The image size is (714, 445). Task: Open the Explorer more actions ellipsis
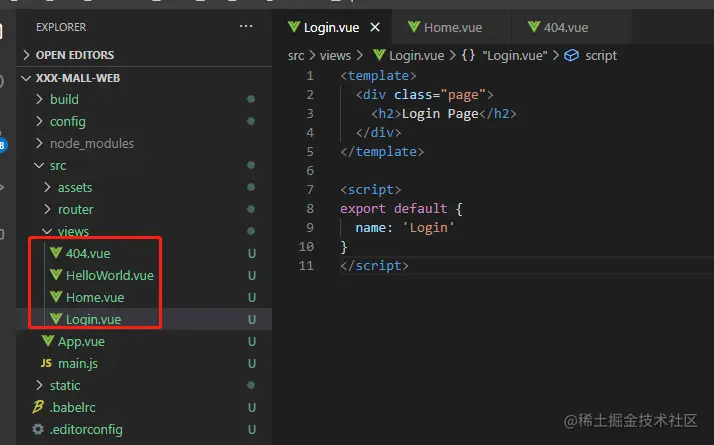[x=246, y=26]
